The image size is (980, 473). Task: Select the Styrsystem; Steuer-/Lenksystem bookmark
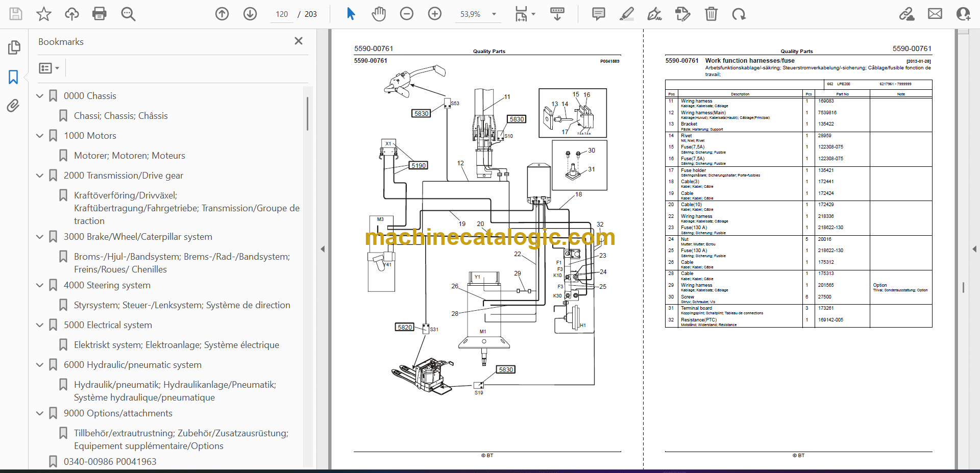(x=182, y=305)
